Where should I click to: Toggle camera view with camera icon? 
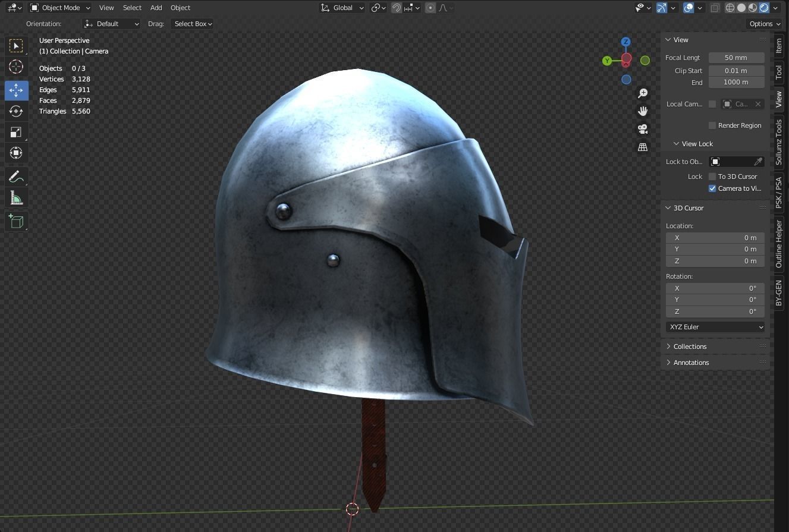(x=643, y=129)
